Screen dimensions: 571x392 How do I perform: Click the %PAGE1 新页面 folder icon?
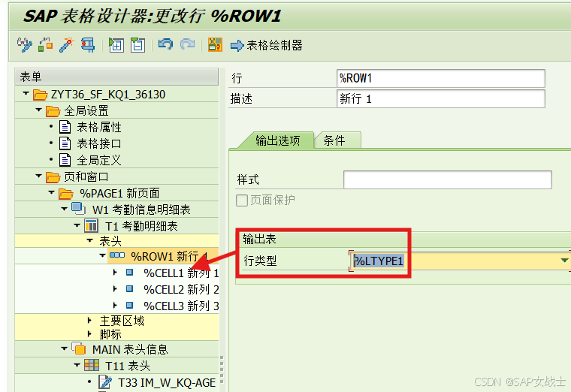66,193
